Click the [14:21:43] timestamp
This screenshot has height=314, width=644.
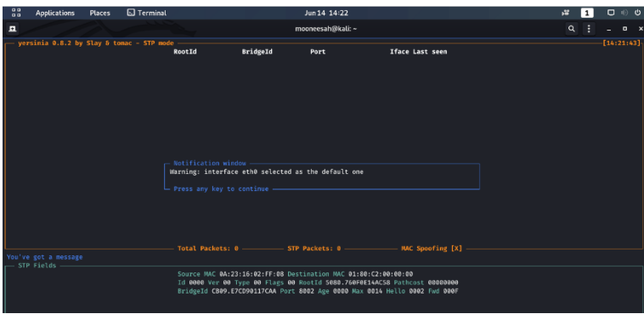(x=621, y=43)
